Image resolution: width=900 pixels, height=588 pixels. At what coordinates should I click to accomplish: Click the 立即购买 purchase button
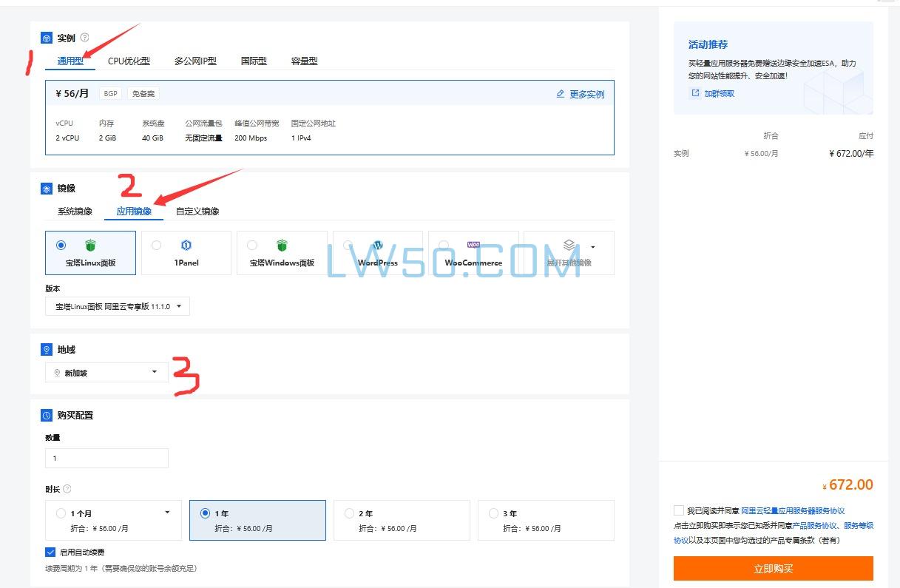[x=773, y=568]
